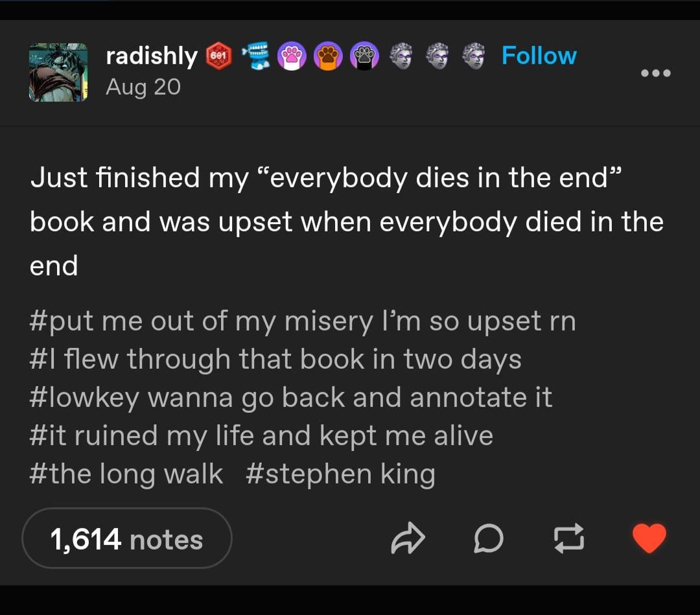Open the #lowkey wanna go back tag

tap(290, 397)
